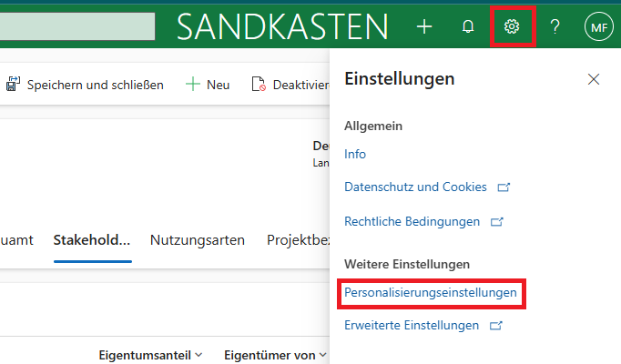
Task: Open the MF user account avatar
Action: tap(598, 27)
